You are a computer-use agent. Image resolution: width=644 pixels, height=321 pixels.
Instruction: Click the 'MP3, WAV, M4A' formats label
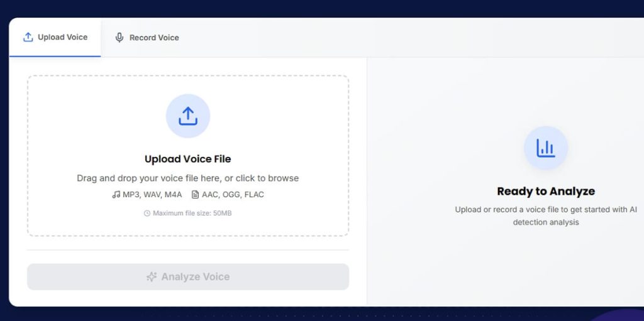pyautogui.click(x=152, y=195)
